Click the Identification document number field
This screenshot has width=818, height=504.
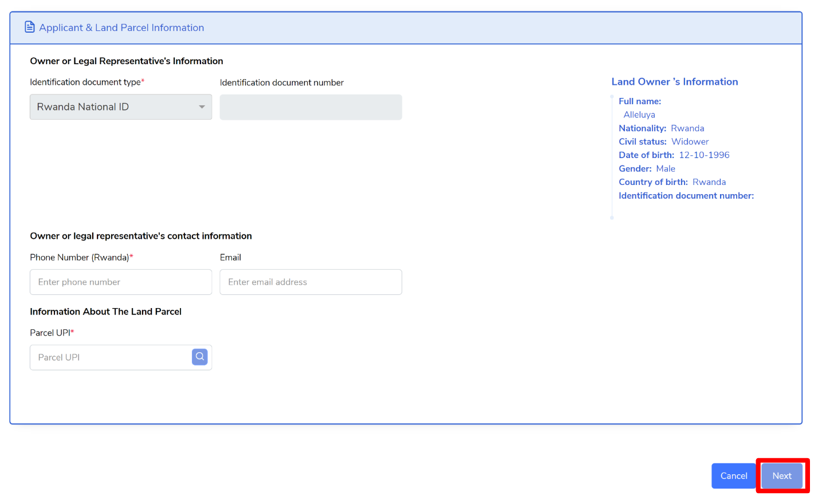pyautogui.click(x=311, y=107)
